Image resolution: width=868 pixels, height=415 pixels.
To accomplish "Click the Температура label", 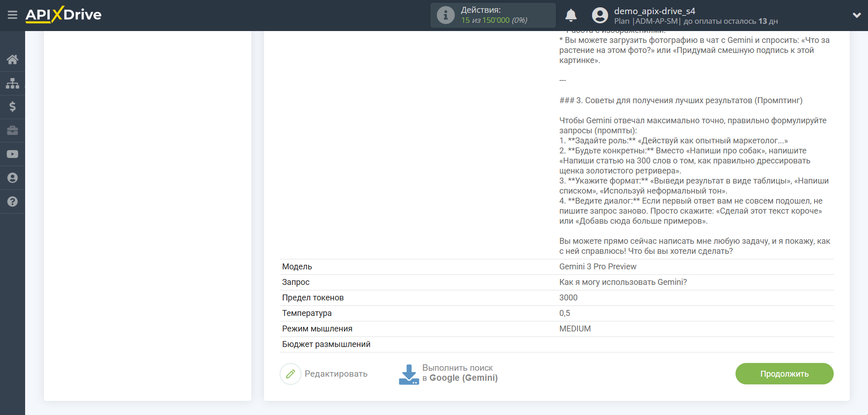I will (307, 313).
